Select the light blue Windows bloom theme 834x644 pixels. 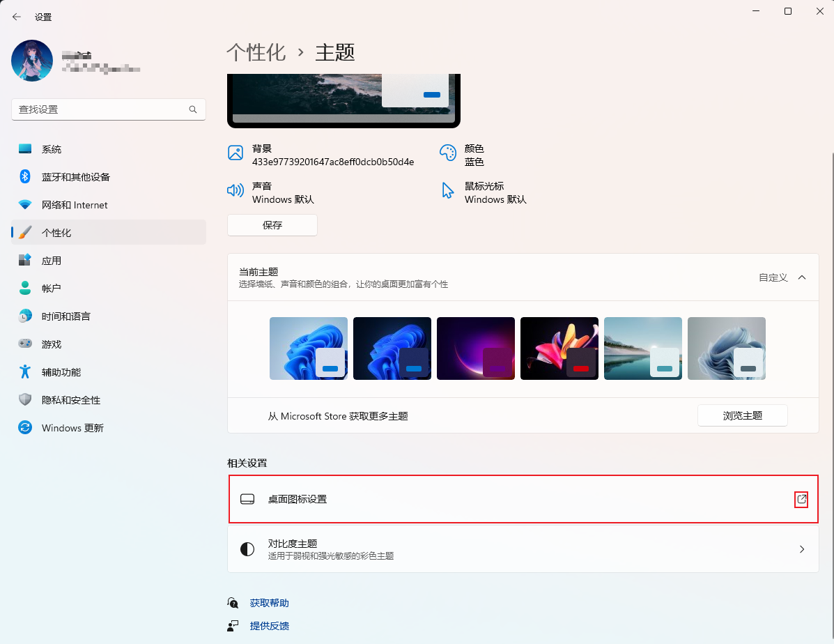309,348
